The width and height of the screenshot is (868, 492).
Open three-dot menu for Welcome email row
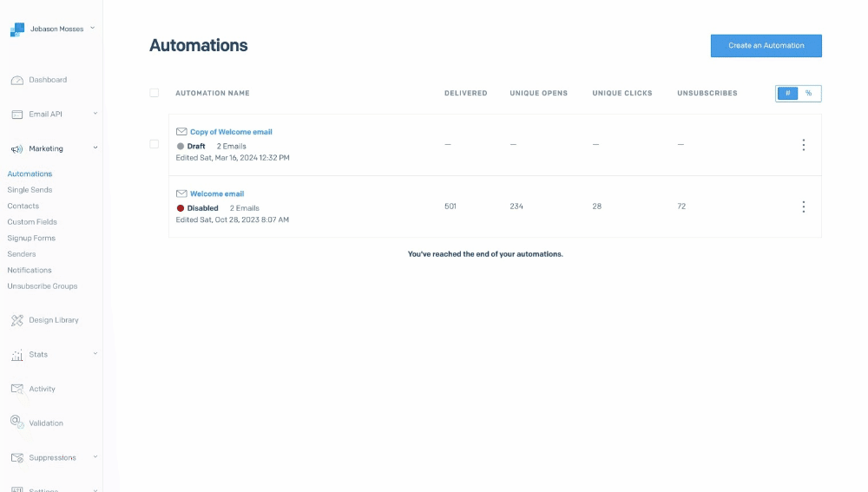tap(803, 207)
